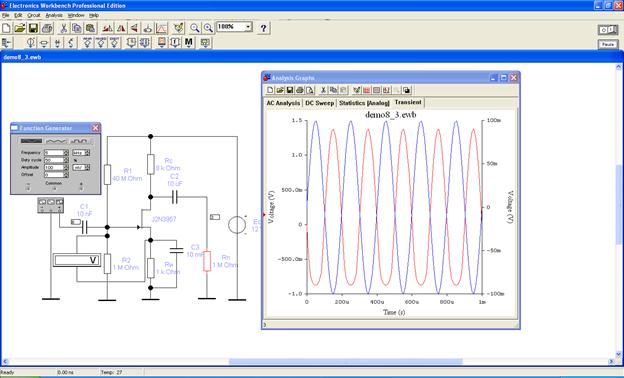Adjust Offset value stepper
This screenshot has height=378, width=624.
pos(66,175)
